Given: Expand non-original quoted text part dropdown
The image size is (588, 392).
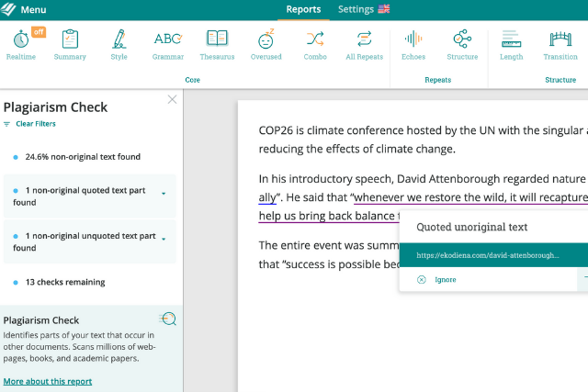Looking at the screenshot, I should [164, 194].
